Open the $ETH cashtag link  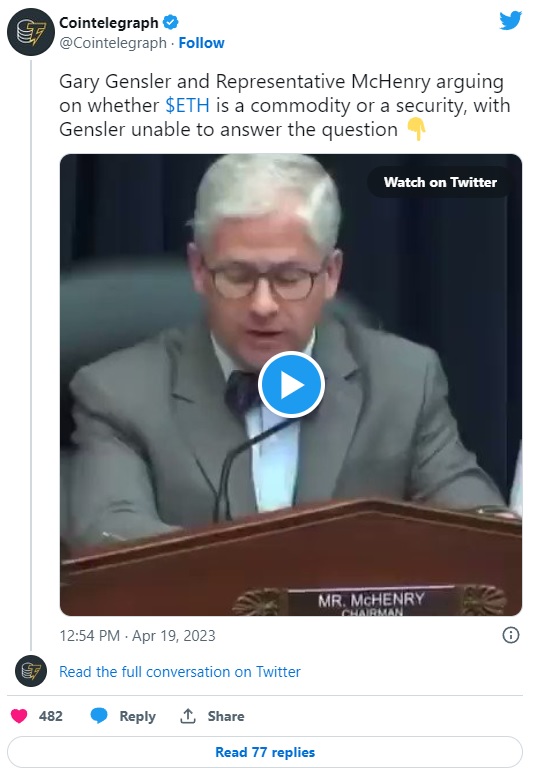(x=187, y=105)
